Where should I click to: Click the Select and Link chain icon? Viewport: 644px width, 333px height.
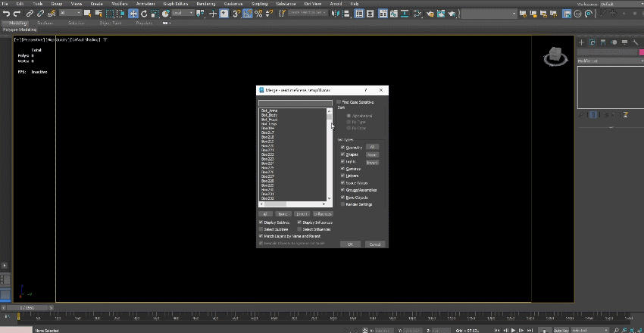click(30, 14)
